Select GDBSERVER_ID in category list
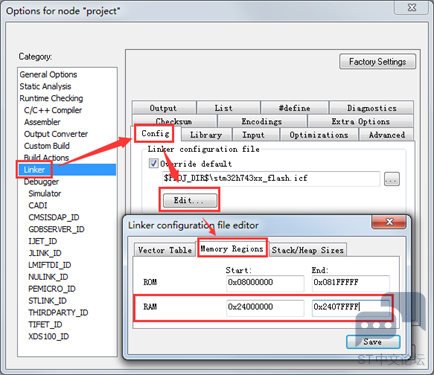Viewport: 434px width, 375px height. click(56, 229)
